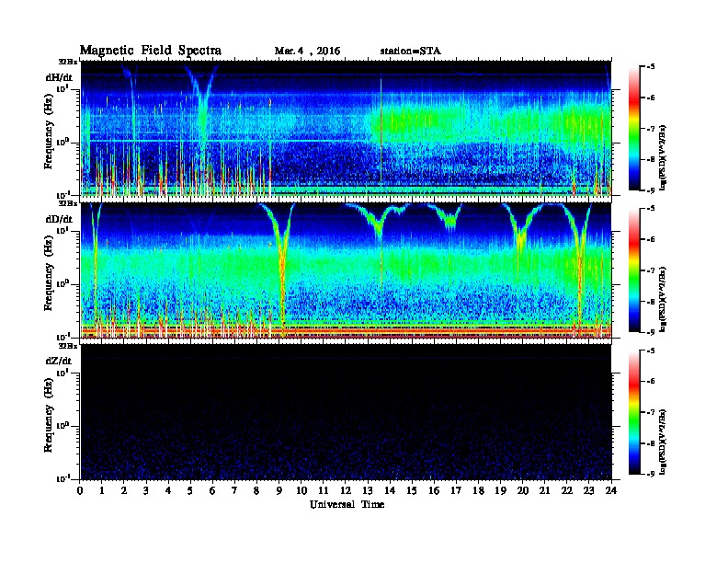Click the hour 5 tick label on time axis
Viewport: 728px width, 563px height.
tap(190, 490)
